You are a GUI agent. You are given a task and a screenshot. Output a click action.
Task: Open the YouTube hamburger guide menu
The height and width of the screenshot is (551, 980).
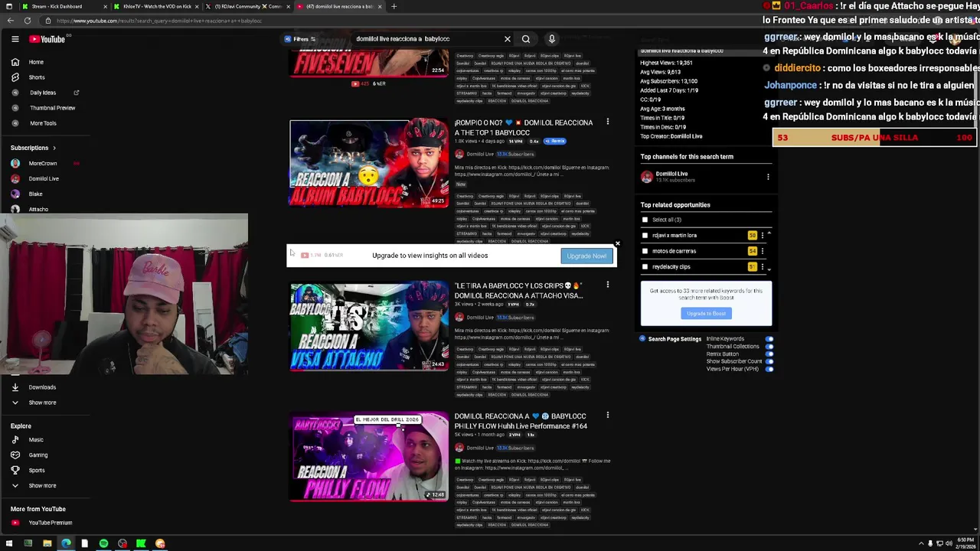[x=15, y=39]
